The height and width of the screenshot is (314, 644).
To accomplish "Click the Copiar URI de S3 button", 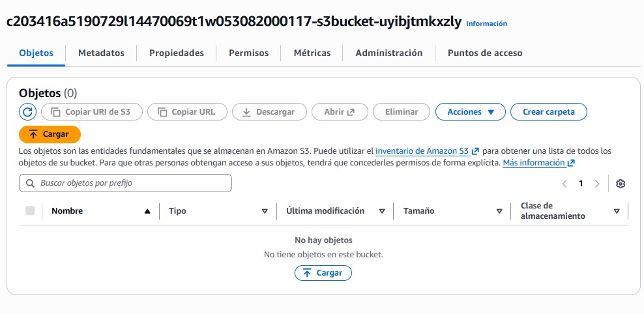I will [x=91, y=112].
